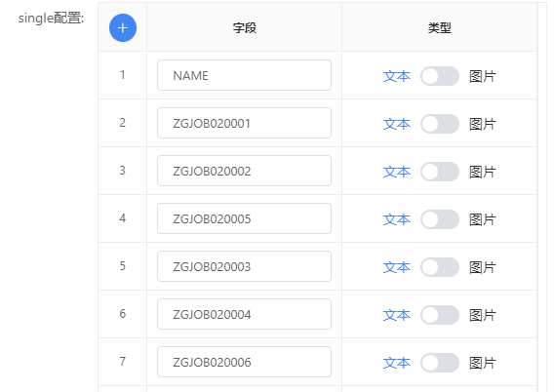Select the ZGJOB020005 field input
The image size is (555, 392).
(x=244, y=218)
